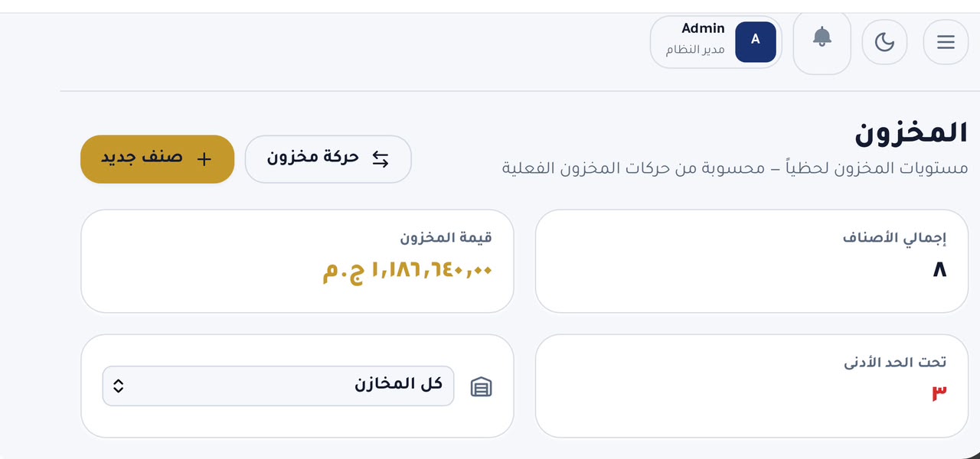Select the إجمالي الأصناف stat card
Viewport: 980px width, 459px height.
click(752, 261)
